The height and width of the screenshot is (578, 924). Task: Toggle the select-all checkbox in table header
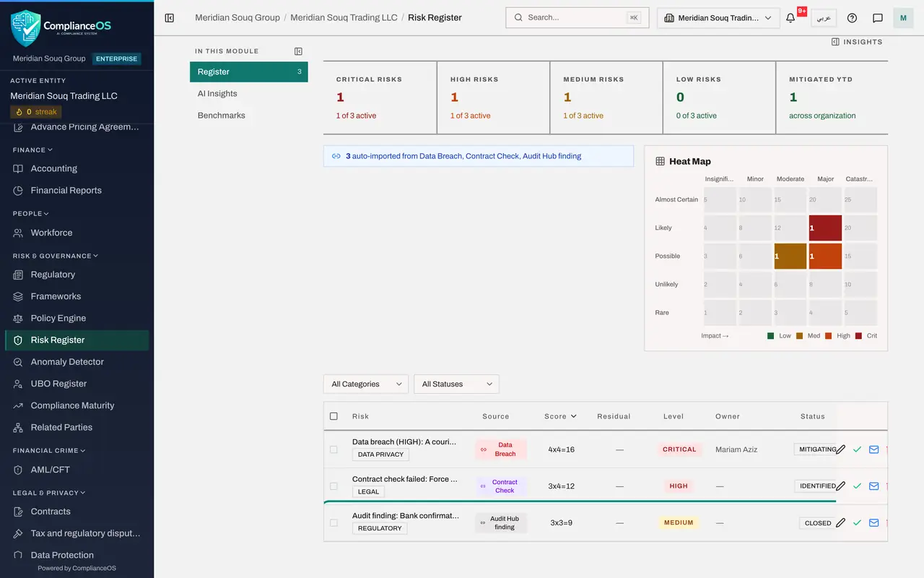tap(334, 416)
